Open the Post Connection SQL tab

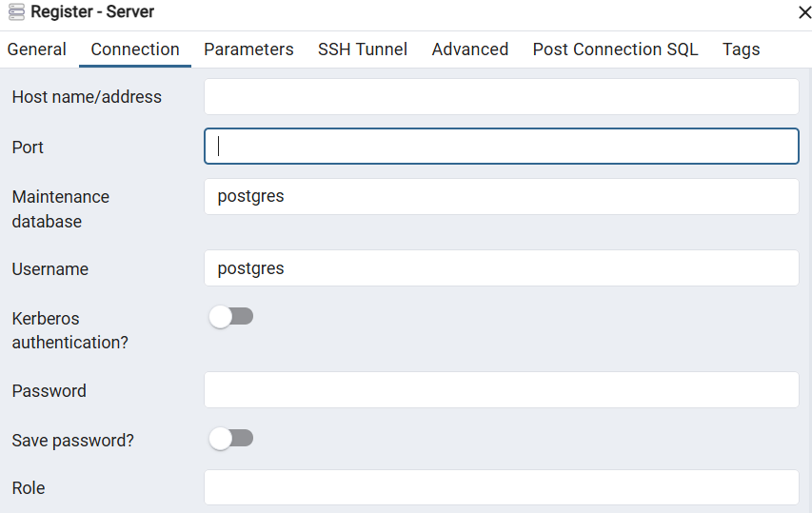[615, 49]
